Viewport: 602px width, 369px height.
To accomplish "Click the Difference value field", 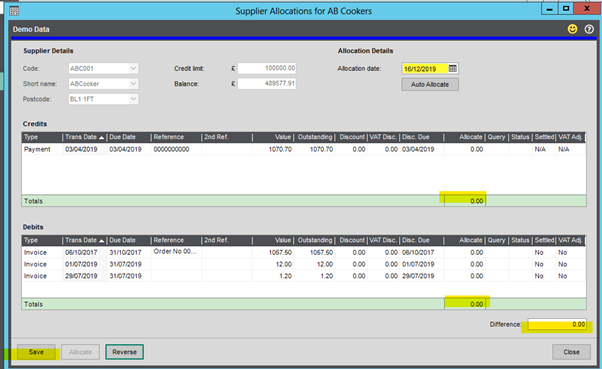I will click(x=557, y=324).
